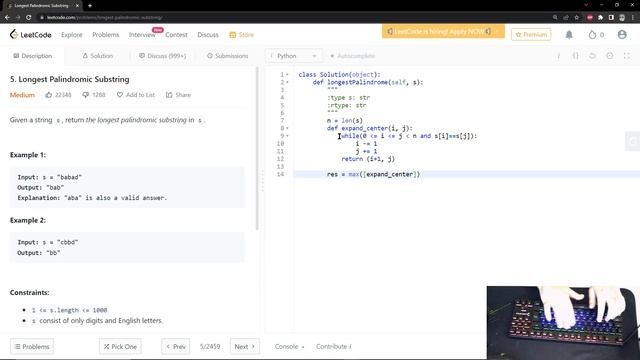Click Add to List
The height and width of the screenshot is (360, 640).
[136, 95]
